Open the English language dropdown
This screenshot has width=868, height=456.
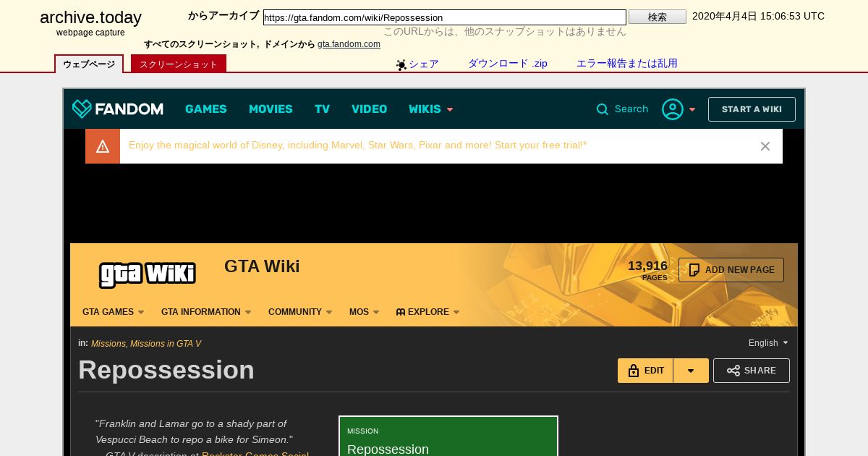[x=768, y=343]
